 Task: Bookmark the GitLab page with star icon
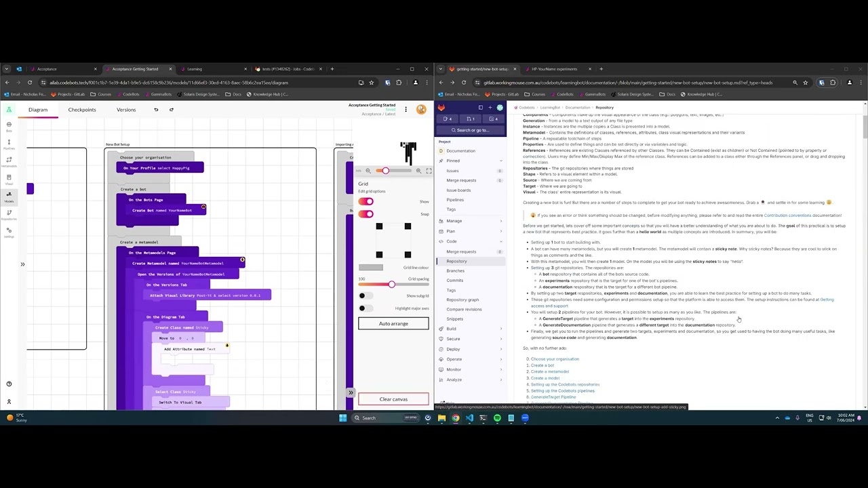coord(806,83)
